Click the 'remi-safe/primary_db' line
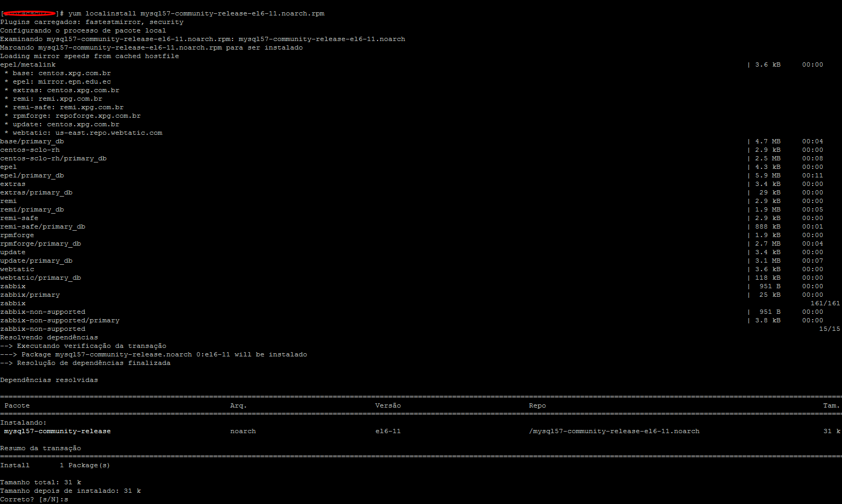 pos(43,226)
